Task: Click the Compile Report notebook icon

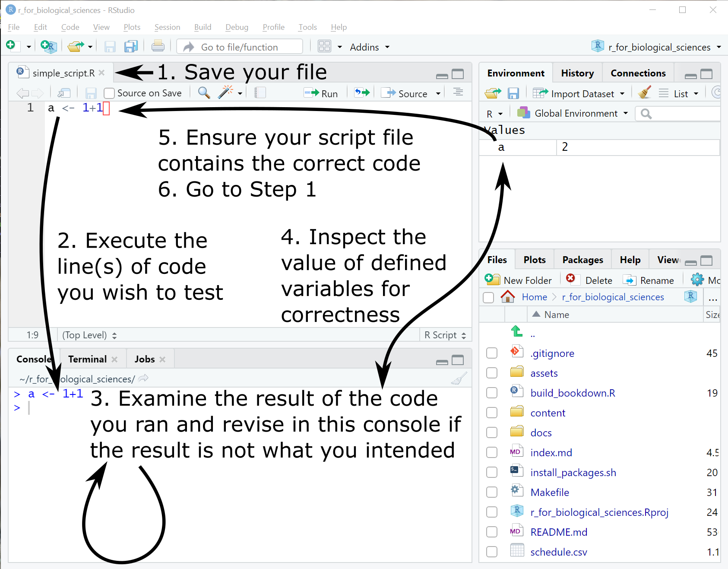Action: pos(260,93)
